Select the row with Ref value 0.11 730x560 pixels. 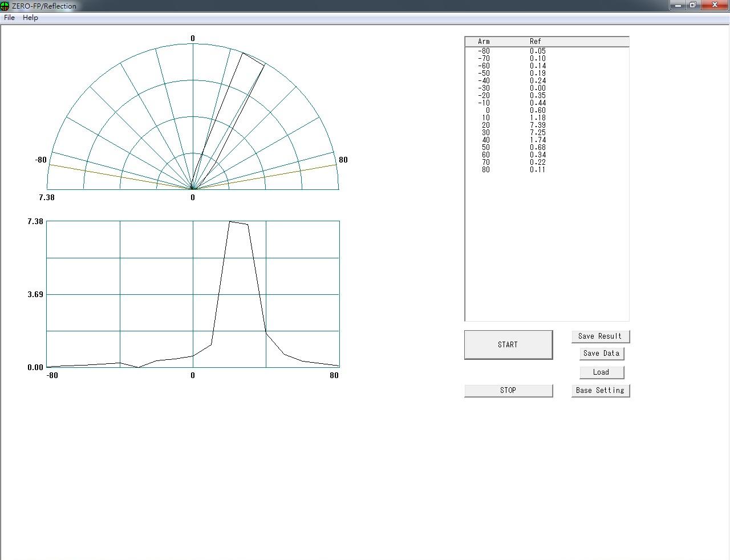click(x=537, y=170)
